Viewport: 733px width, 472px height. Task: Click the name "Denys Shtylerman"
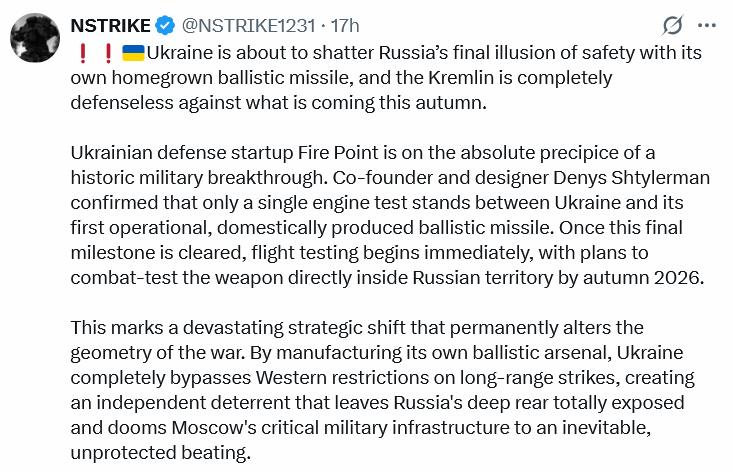[x=632, y=178]
